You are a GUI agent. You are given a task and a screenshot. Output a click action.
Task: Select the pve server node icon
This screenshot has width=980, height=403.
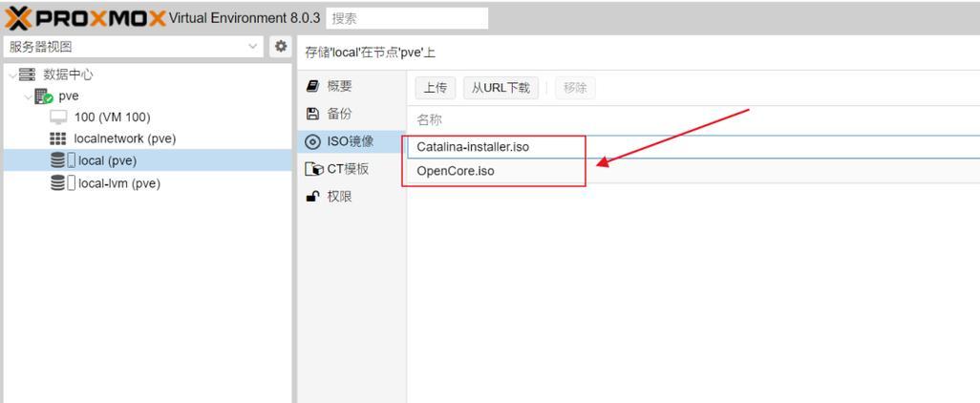pos(44,96)
